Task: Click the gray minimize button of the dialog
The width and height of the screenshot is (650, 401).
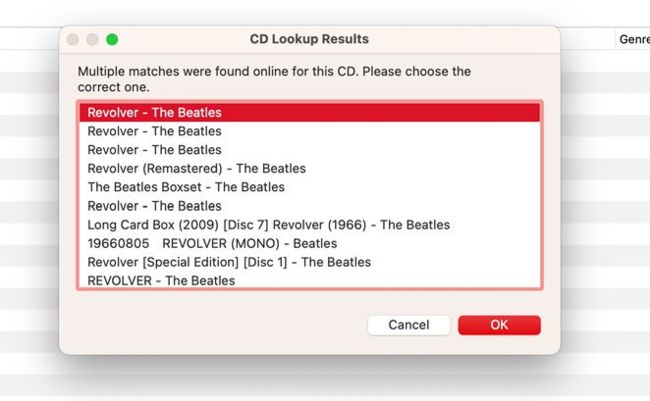Action: 92,39
